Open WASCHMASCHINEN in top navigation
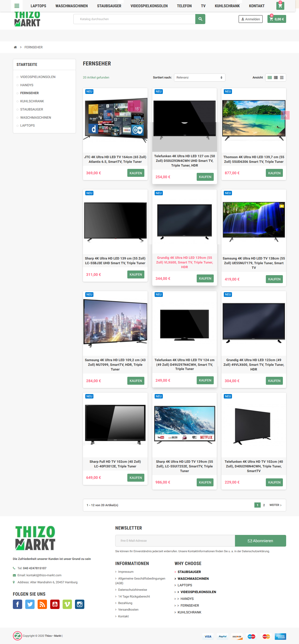 71,6
